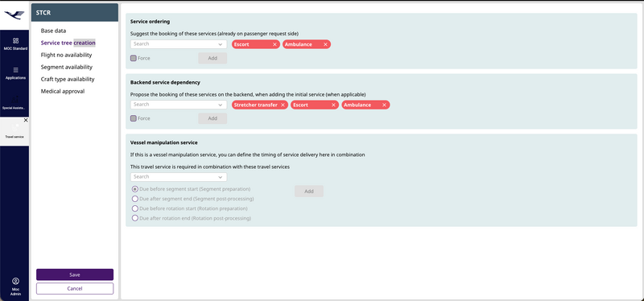Select Due before rotation start option
The height and width of the screenshot is (301, 644).
[134, 208]
